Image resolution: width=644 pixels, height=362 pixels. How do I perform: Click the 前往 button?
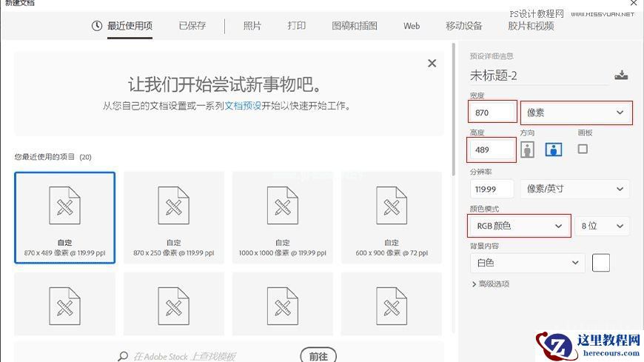tap(318, 356)
